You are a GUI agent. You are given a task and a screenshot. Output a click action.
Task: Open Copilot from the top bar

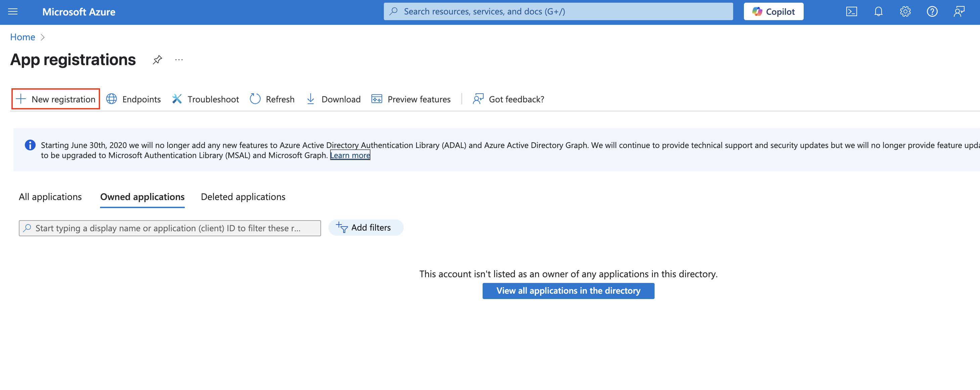(773, 11)
